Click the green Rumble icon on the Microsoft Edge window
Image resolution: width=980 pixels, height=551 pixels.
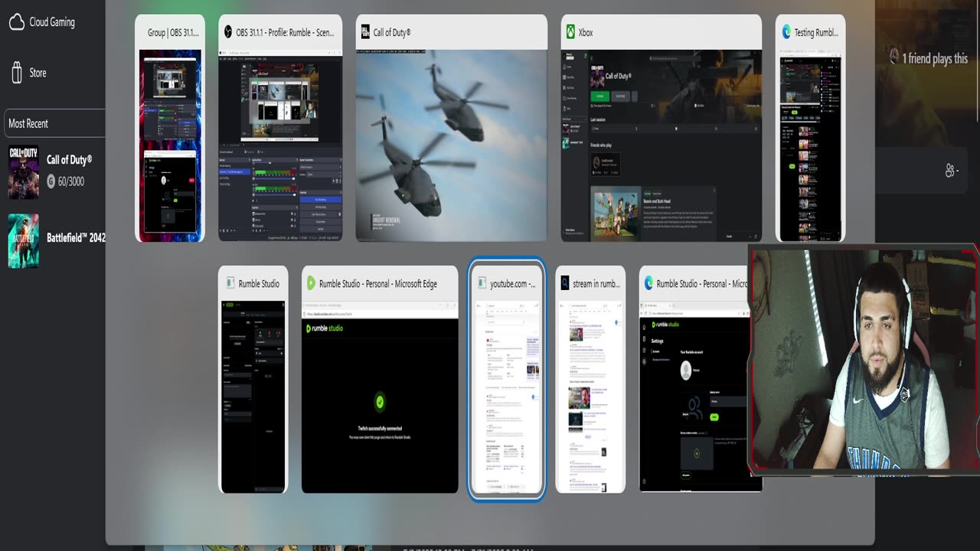pyautogui.click(x=311, y=283)
